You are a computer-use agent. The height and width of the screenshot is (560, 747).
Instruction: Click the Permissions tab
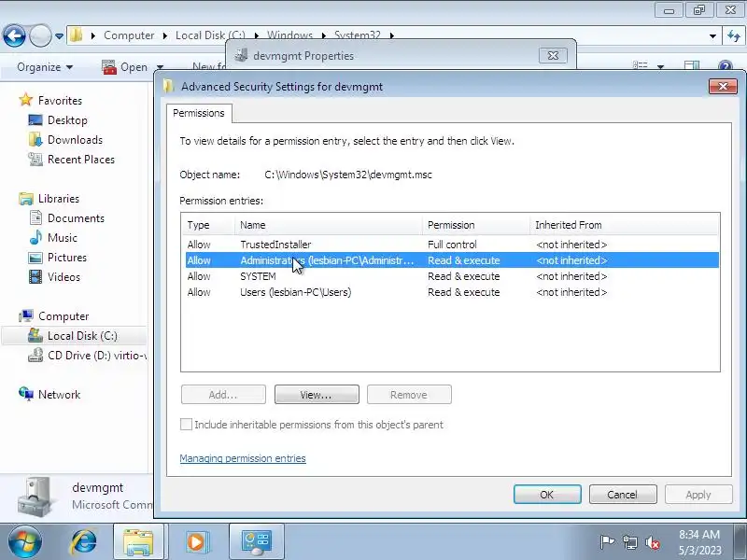click(199, 113)
